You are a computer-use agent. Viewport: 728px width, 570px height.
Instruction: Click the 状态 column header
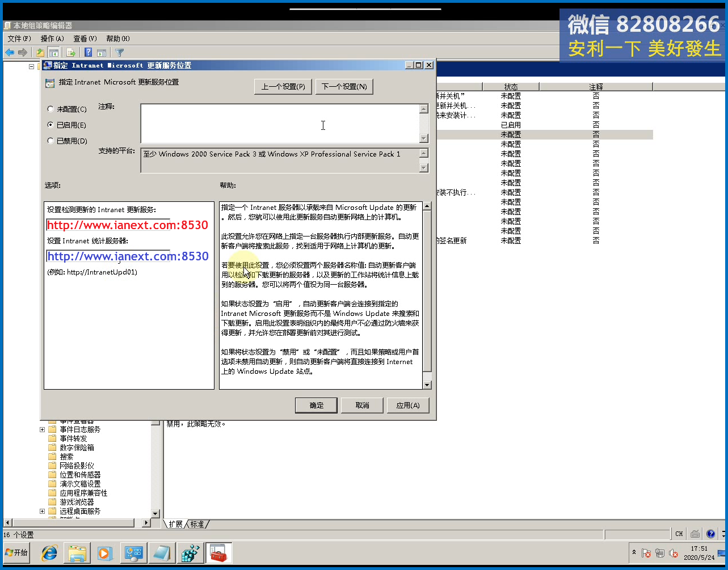pos(511,87)
